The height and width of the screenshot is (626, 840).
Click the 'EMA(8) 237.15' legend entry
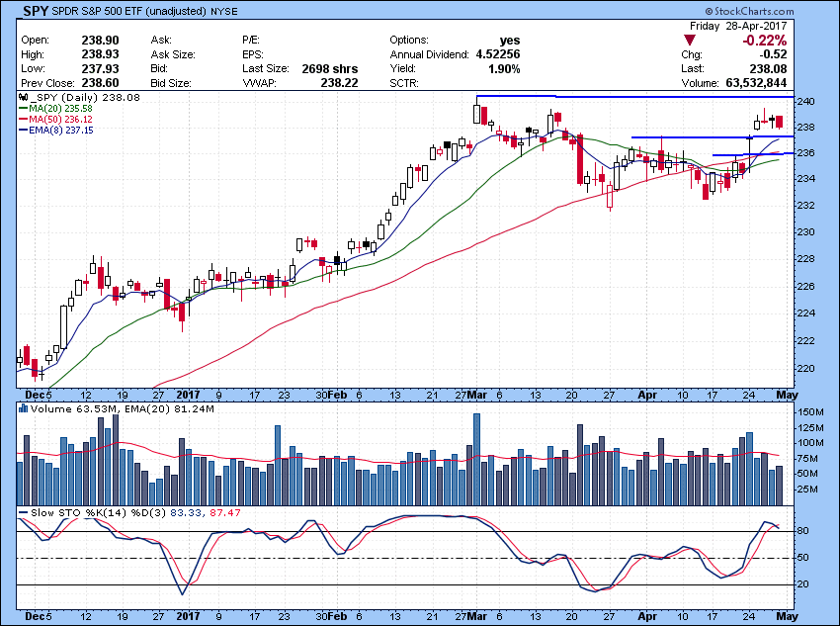tap(61, 130)
